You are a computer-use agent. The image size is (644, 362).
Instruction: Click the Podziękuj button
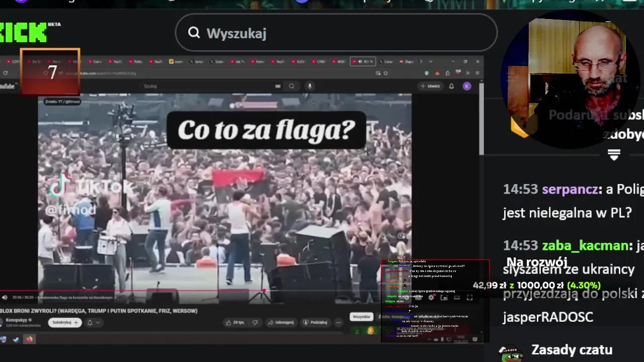(316, 322)
